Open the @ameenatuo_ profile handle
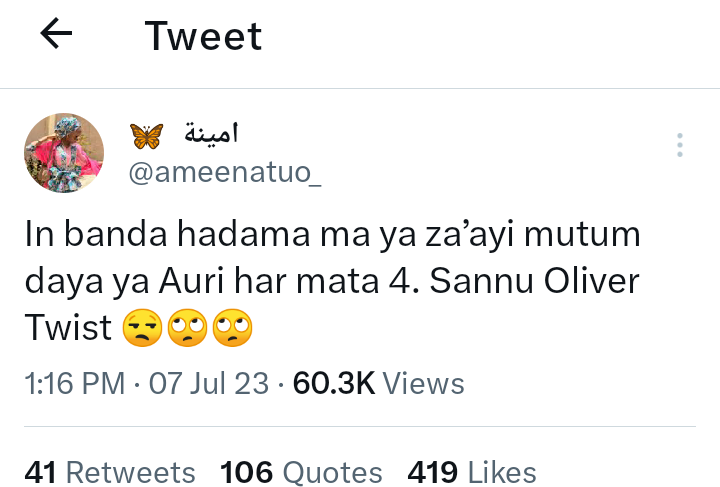The width and height of the screenshot is (720, 487). pyautogui.click(x=226, y=171)
